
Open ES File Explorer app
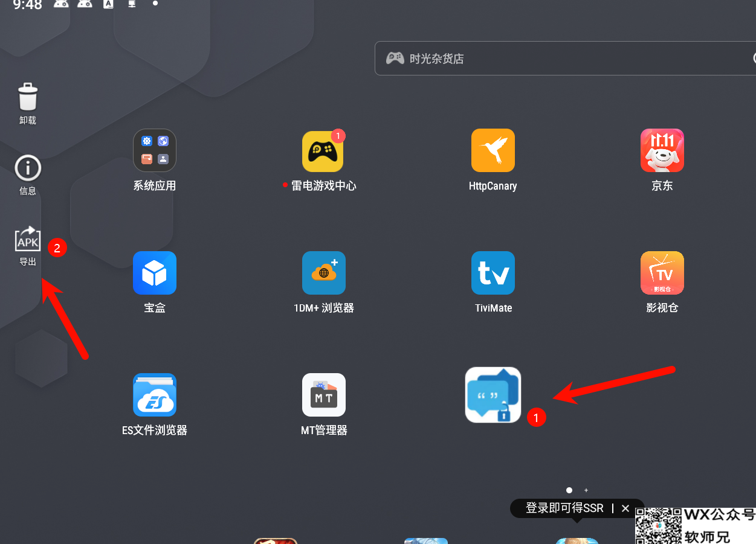155,395
